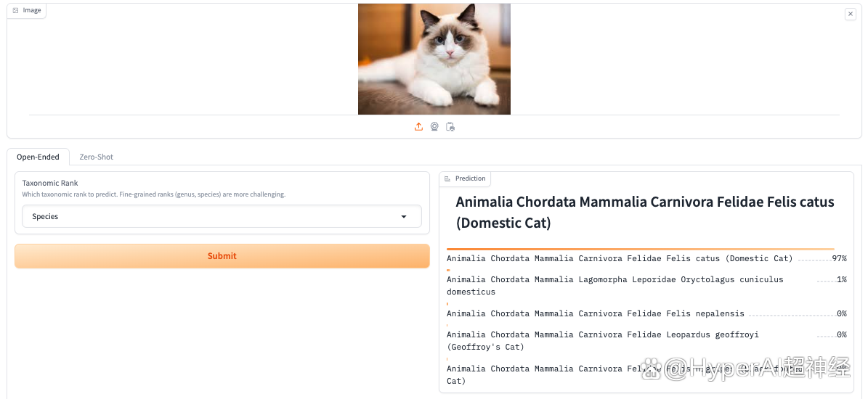Click the 97% orange confidence bar
The width and height of the screenshot is (868, 399).
pyautogui.click(x=639, y=249)
